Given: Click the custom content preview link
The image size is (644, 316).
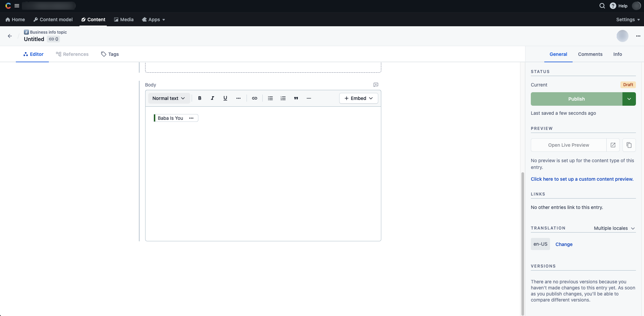Looking at the screenshot, I should coord(582,179).
